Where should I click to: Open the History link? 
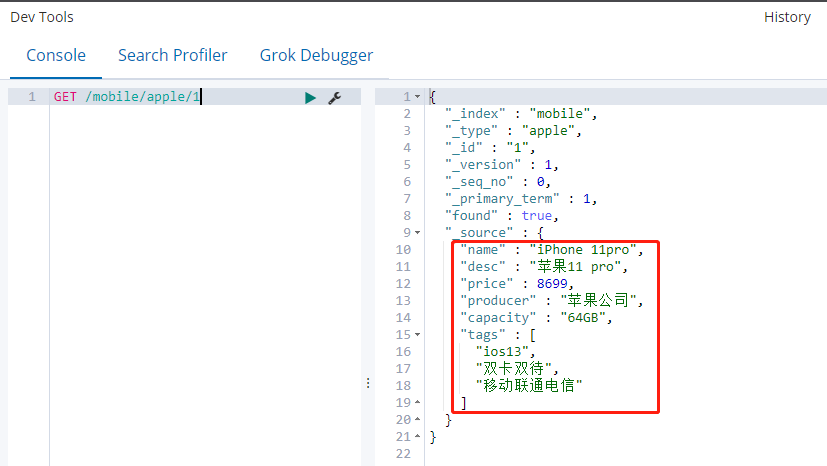coord(787,17)
